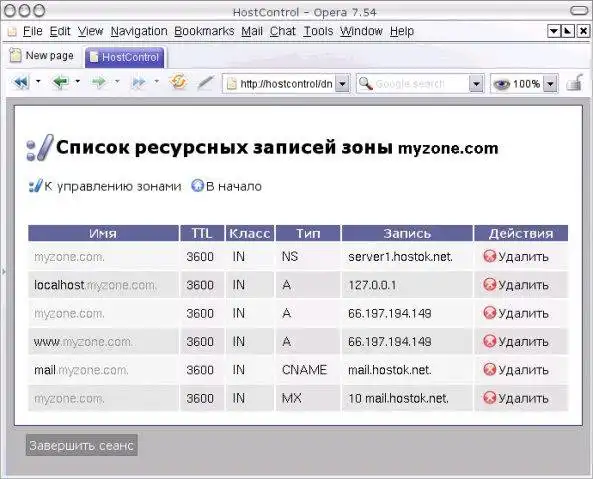Open the Window menu

click(x=361, y=31)
